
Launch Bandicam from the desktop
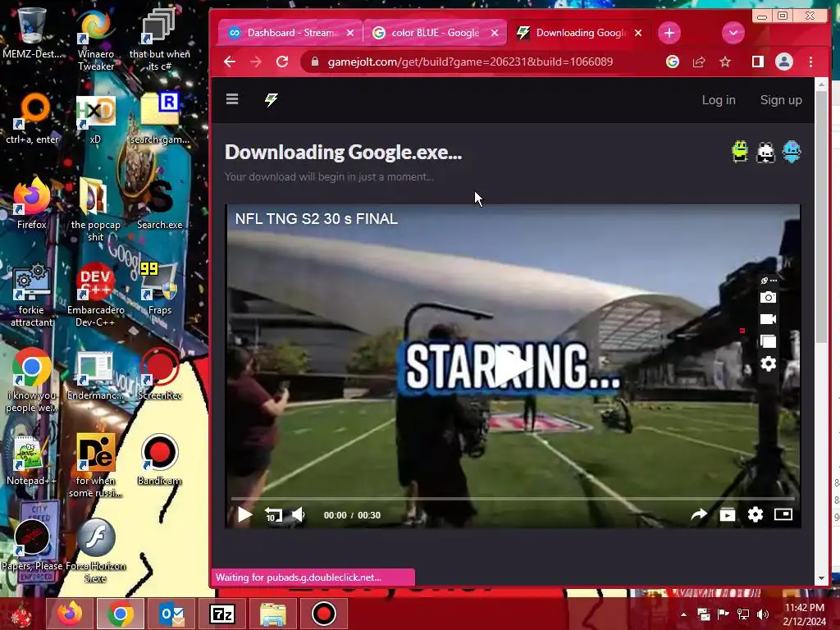(159, 459)
